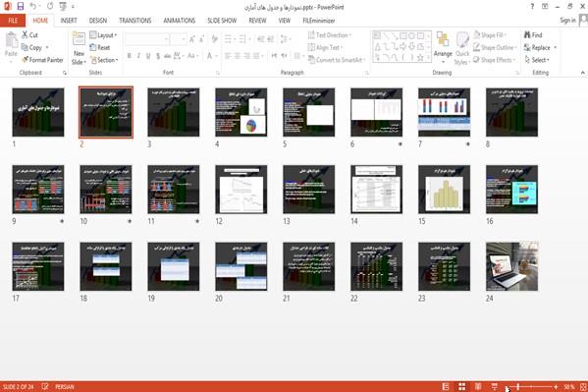
Task: Toggle Strikethrough formatting button
Action: pyautogui.click(x=168, y=56)
